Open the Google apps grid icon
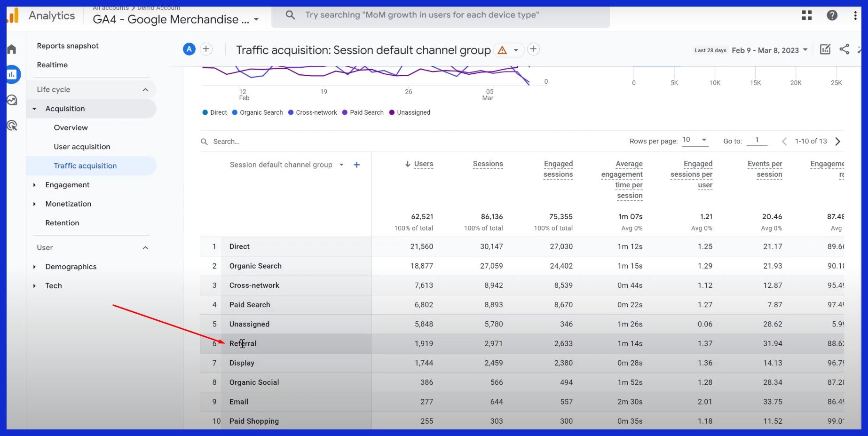 [x=807, y=15]
